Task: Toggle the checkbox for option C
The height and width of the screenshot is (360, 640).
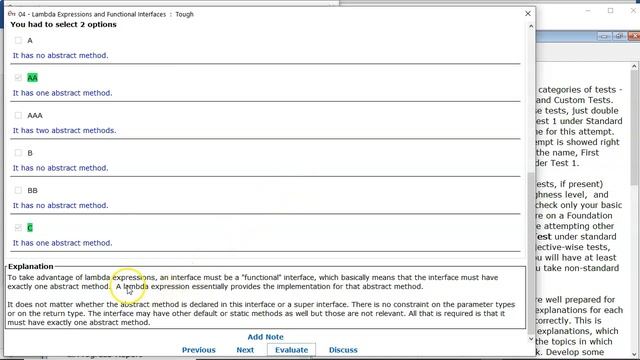Action: 18,228
